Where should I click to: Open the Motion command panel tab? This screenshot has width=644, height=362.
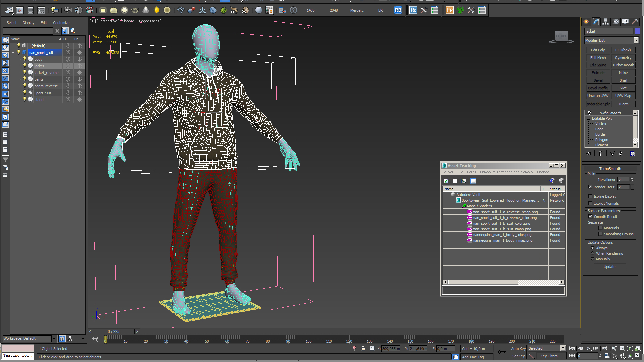(x=616, y=22)
